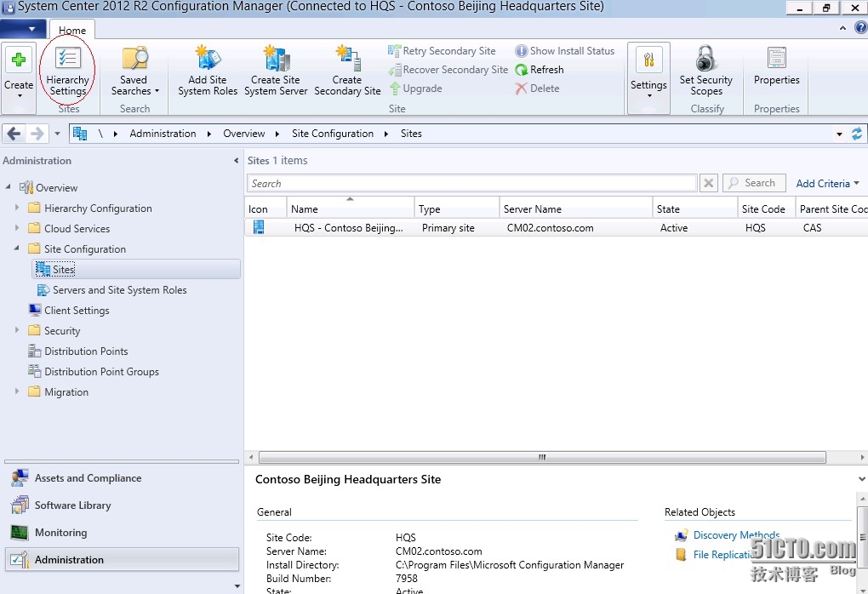Click Administration in the breadcrumb path
The image size is (868, 594).
[163, 134]
